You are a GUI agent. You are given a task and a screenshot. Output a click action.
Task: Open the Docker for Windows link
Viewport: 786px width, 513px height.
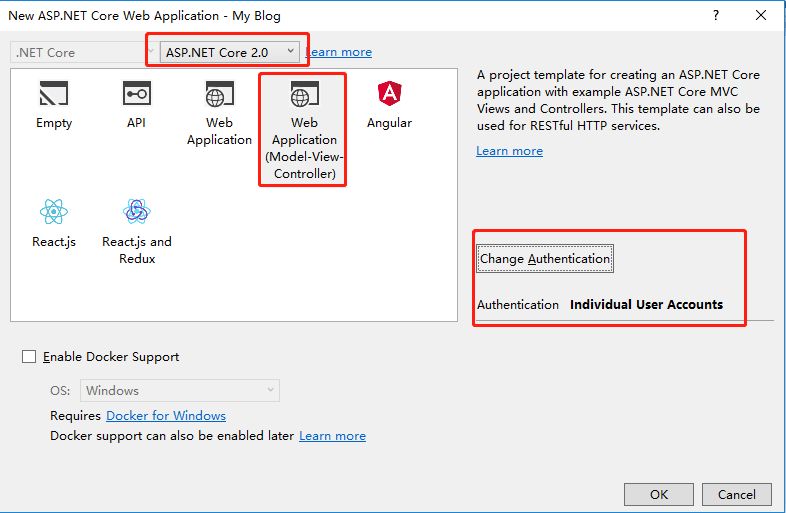click(166, 416)
